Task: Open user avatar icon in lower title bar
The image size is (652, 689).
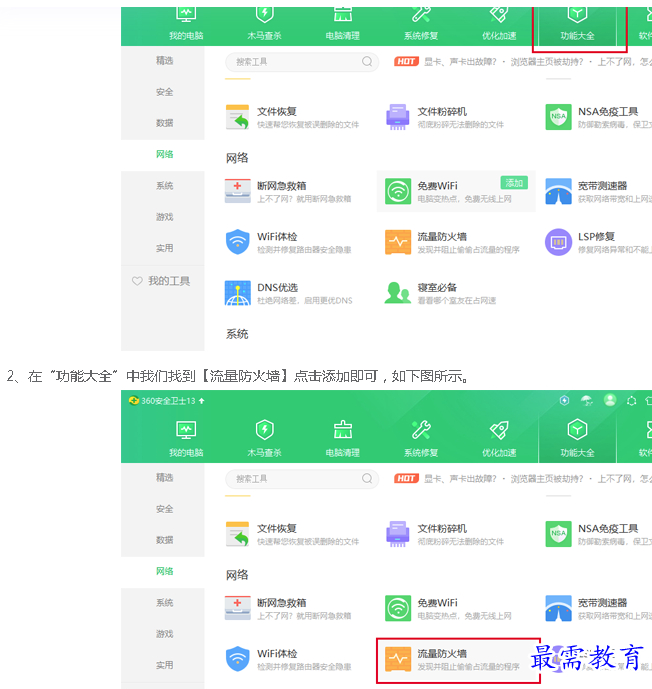Action: (610, 400)
